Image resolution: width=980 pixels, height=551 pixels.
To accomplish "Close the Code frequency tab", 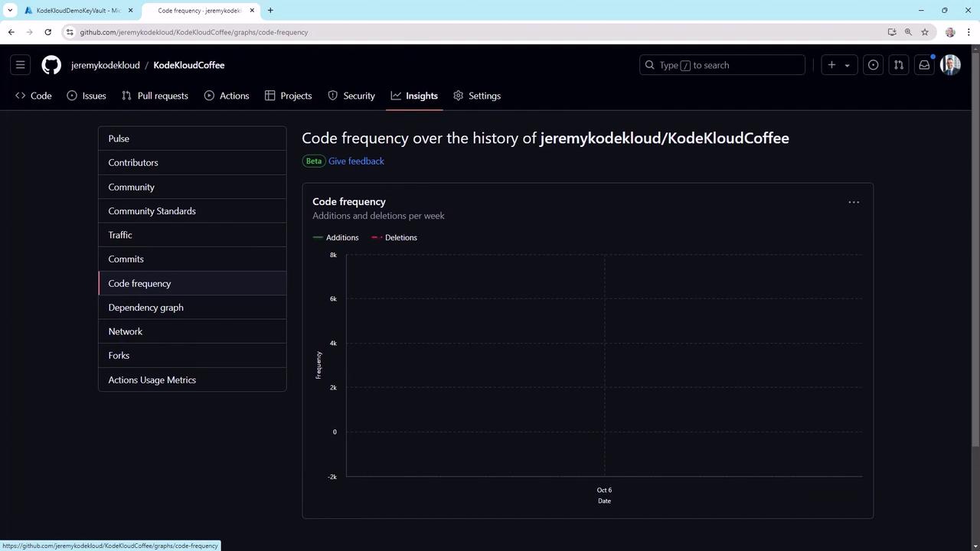I will pyautogui.click(x=252, y=11).
